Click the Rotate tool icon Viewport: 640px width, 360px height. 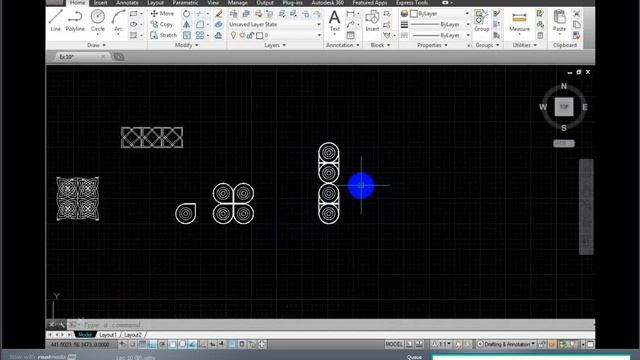pyautogui.click(x=187, y=13)
